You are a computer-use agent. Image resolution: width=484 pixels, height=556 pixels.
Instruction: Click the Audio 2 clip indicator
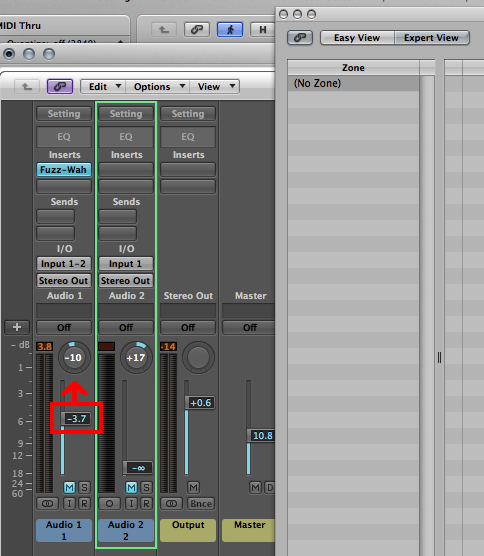[x=106, y=346]
